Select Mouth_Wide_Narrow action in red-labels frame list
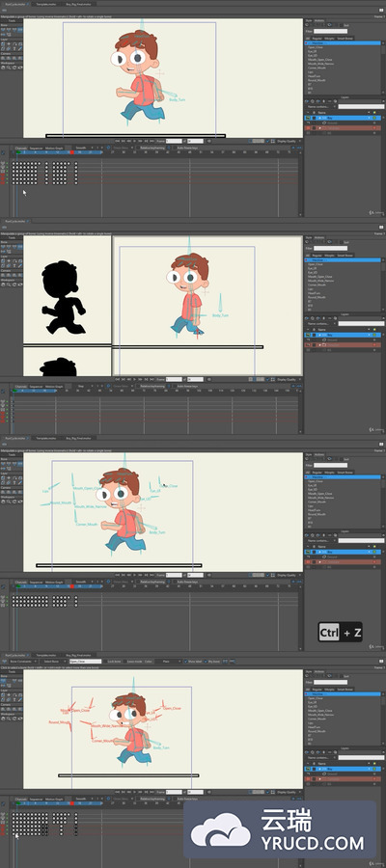 click(x=320, y=715)
